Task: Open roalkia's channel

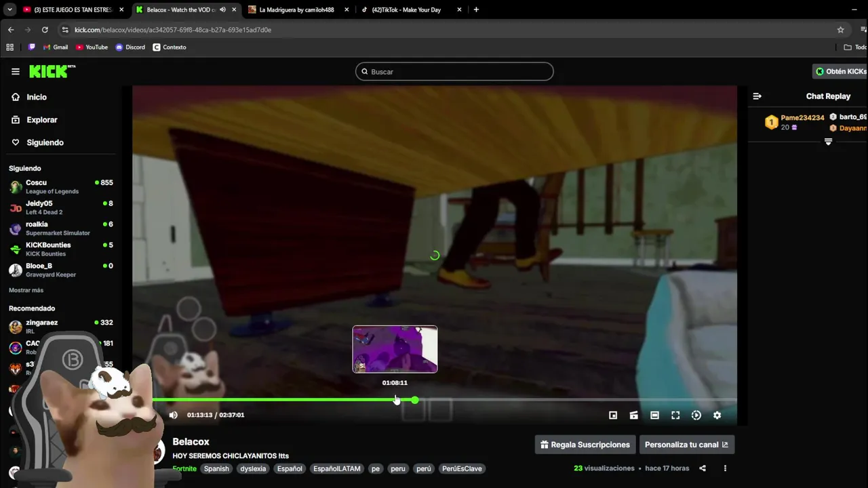Action: click(x=61, y=228)
